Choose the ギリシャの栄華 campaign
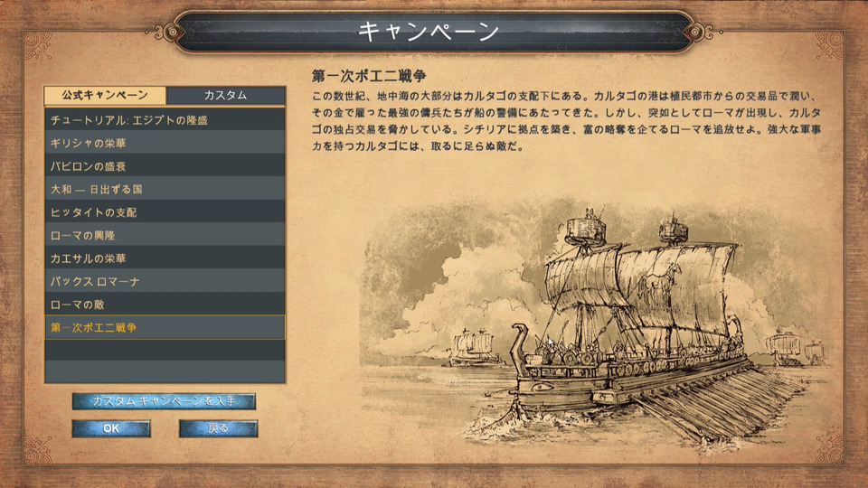868x488 pixels. pos(165,144)
